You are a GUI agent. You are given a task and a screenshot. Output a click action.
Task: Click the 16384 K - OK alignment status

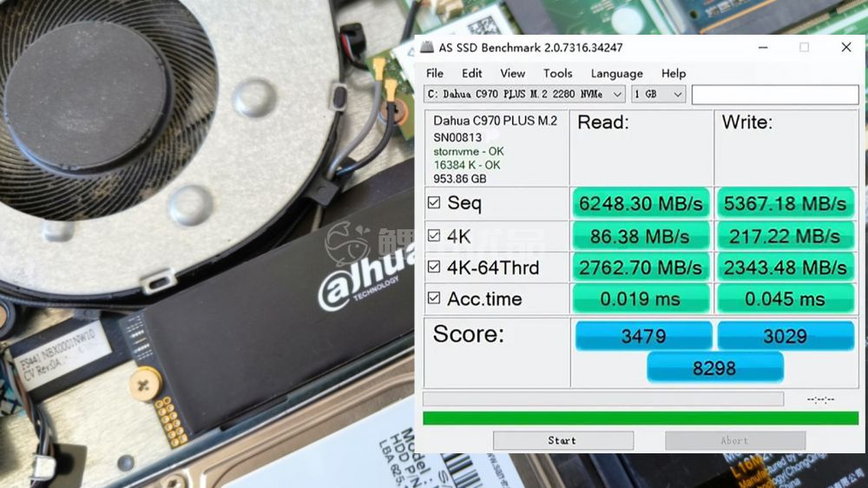(467, 165)
